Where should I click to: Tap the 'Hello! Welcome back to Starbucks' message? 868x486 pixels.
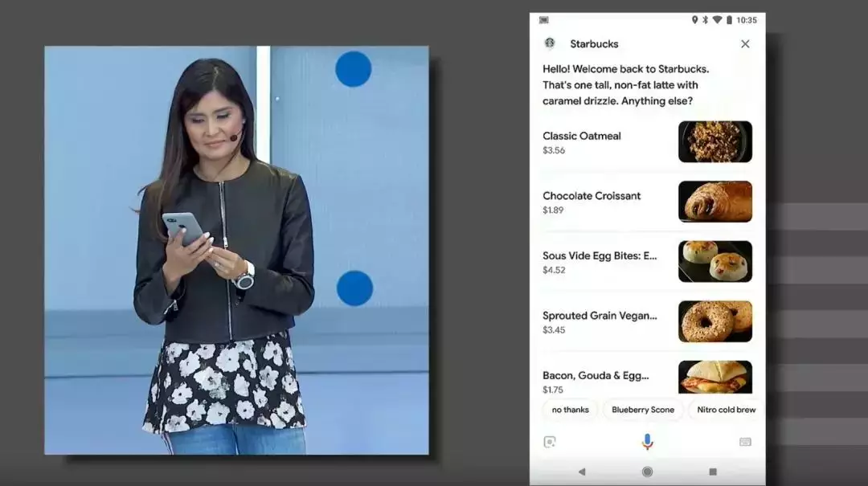coord(625,84)
